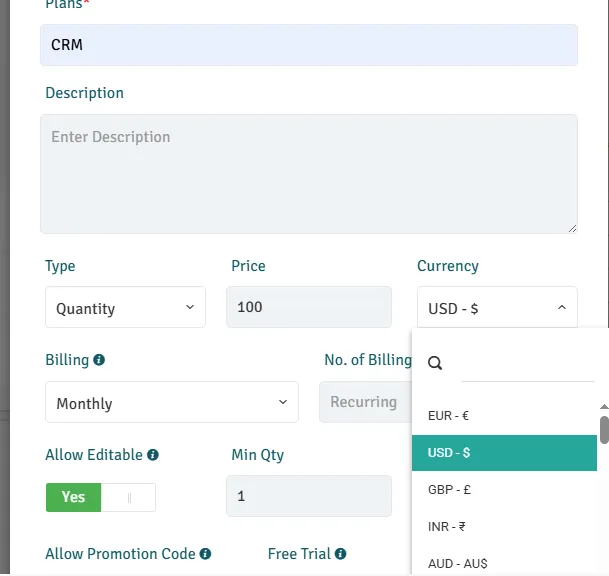Click the Price label
Image resolution: width=609 pixels, height=576 pixels.
click(248, 266)
